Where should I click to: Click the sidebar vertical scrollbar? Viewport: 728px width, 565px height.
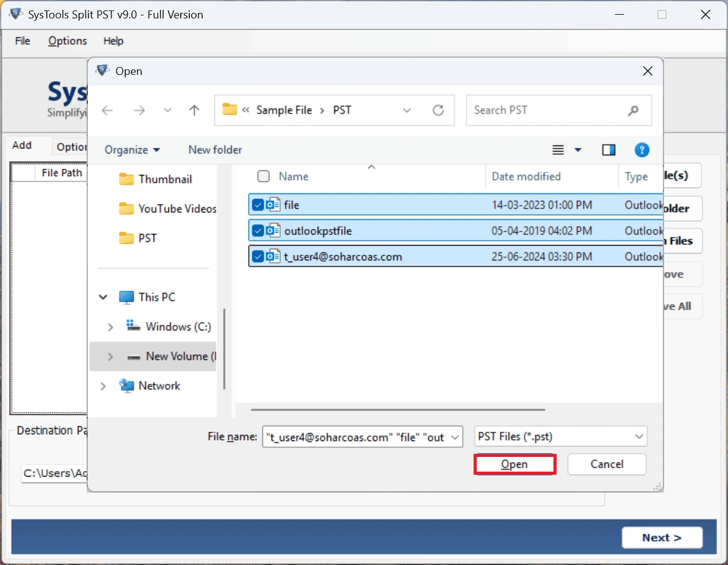[x=224, y=348]
